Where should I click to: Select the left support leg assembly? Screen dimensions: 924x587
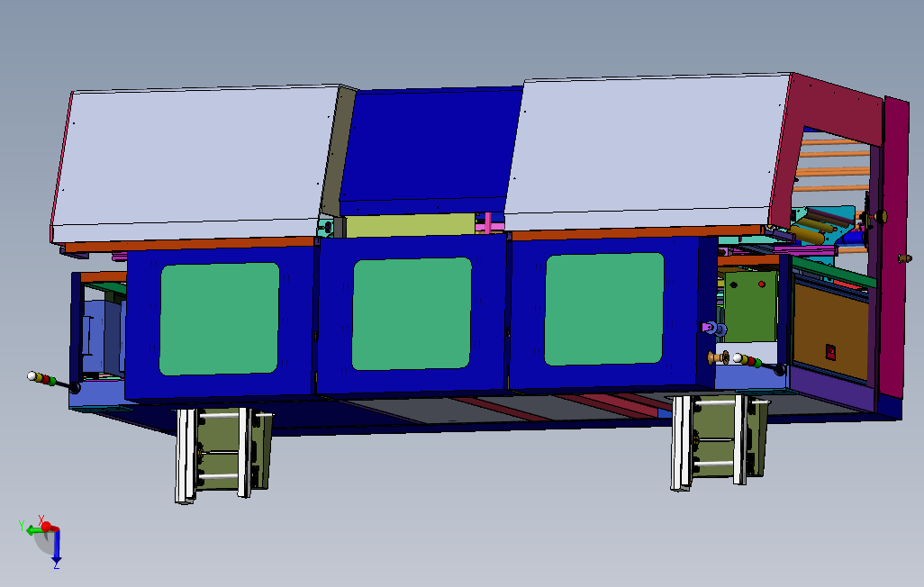pos(224,454)
